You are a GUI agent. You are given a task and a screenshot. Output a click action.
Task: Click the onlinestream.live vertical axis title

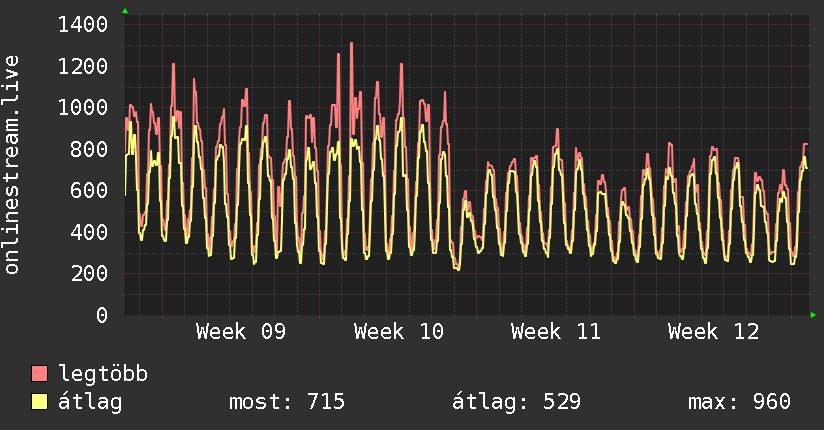(12, 165)
